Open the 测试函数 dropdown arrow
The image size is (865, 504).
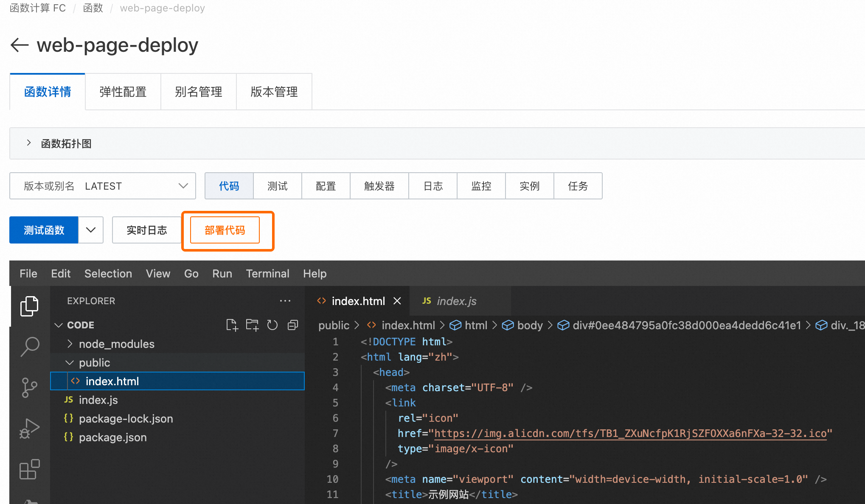pyautogui.click(x=91, y=230)
